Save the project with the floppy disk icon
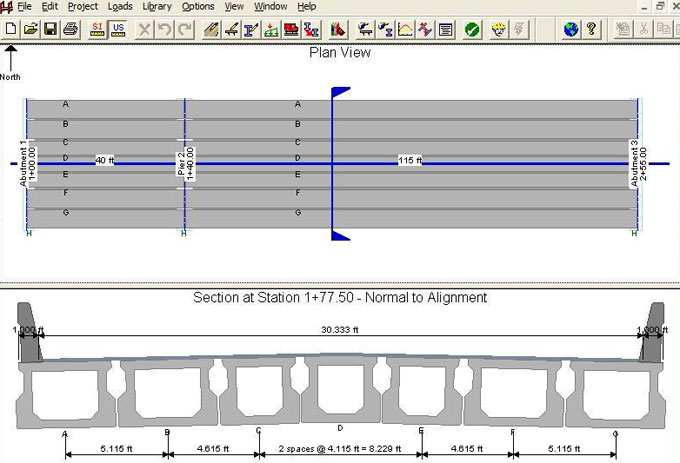680x463 pixels. 50,29
